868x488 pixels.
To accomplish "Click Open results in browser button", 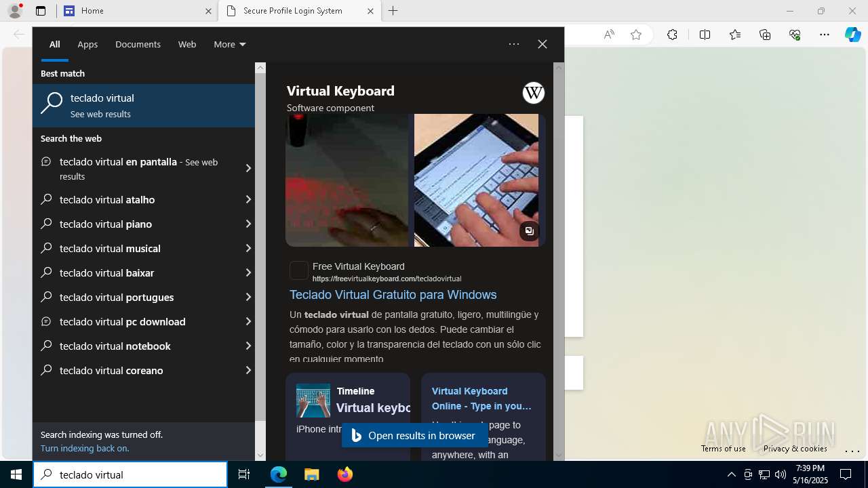I will (414, 436).
